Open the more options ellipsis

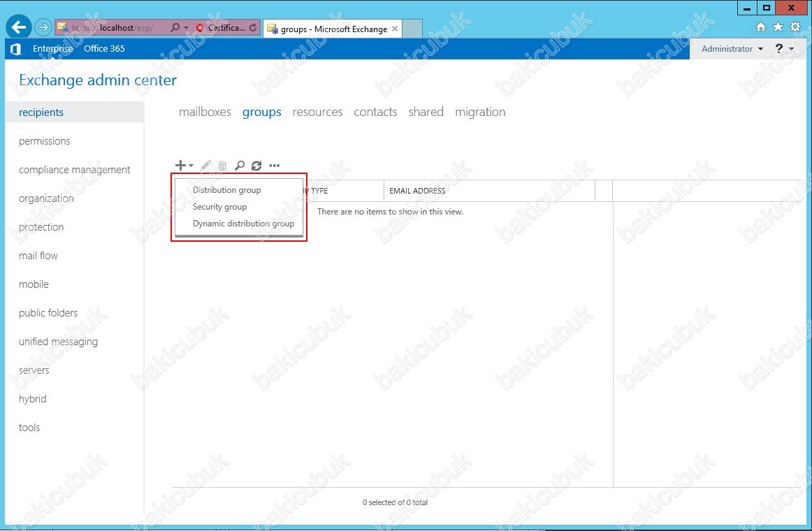(275, 166)
